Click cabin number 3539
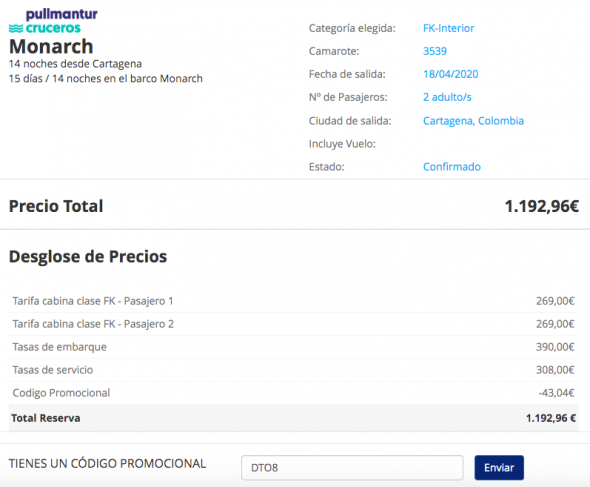This screenshot has height=487, width=590. (435, 51)
